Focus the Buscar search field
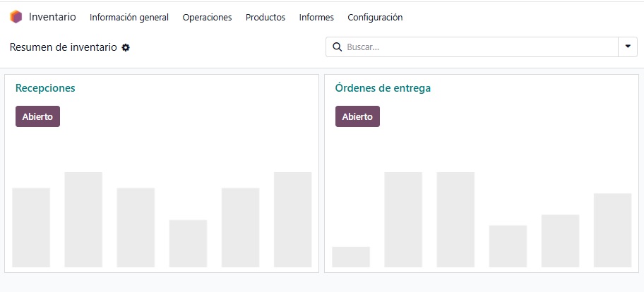Viewport: 644px width, 292px height. point(481,47)
